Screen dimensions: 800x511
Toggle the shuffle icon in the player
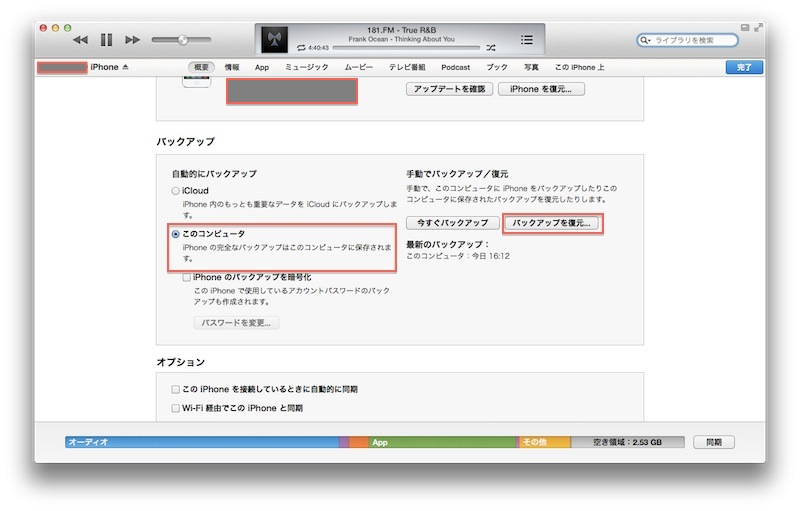(491, 47)
